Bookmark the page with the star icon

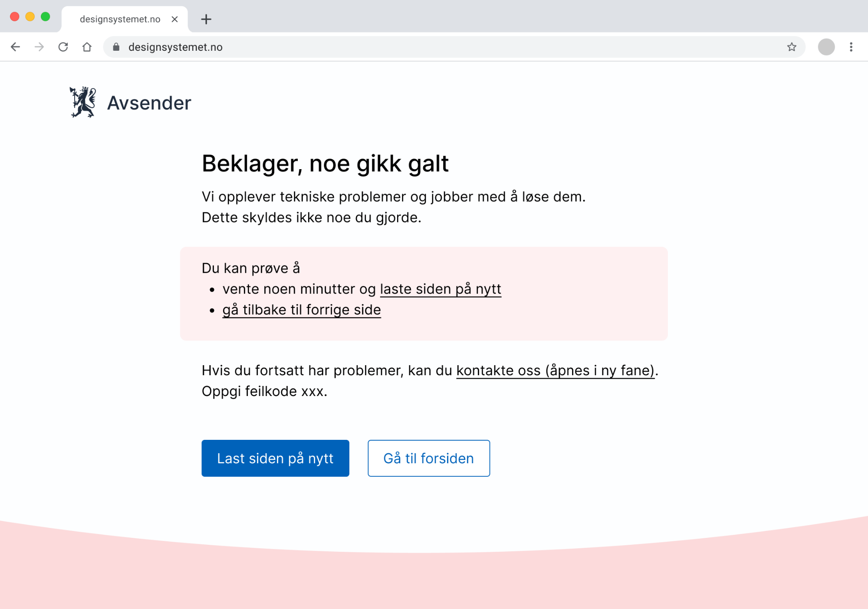[792, 47]
